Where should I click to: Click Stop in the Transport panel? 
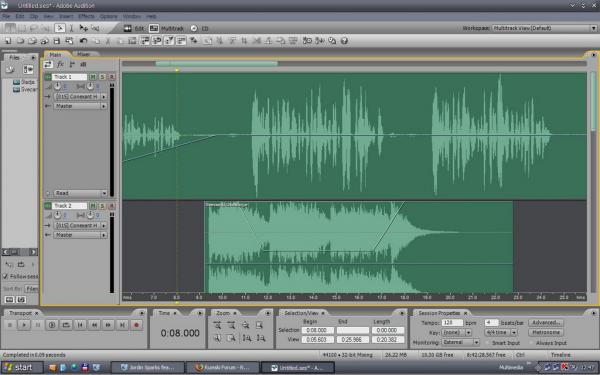tap(10, 325)
